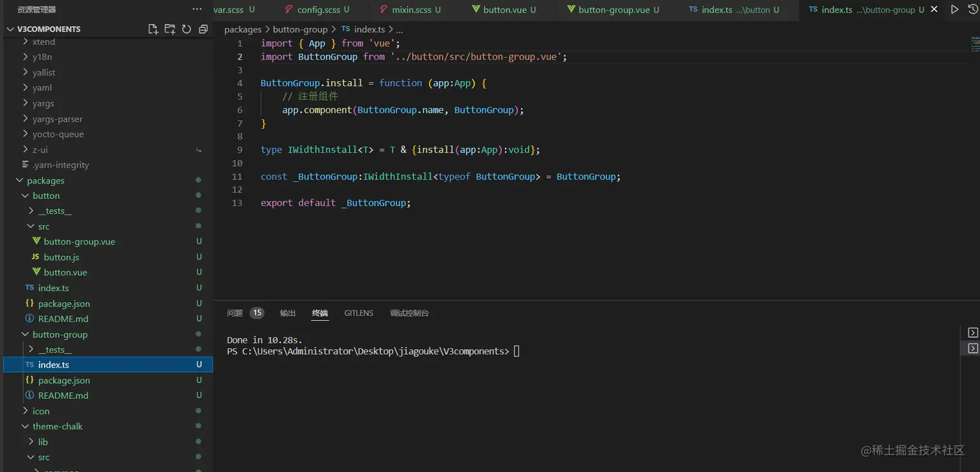Expand the z-ui folder
980x472 pixels.
click(x=25, y=149)
